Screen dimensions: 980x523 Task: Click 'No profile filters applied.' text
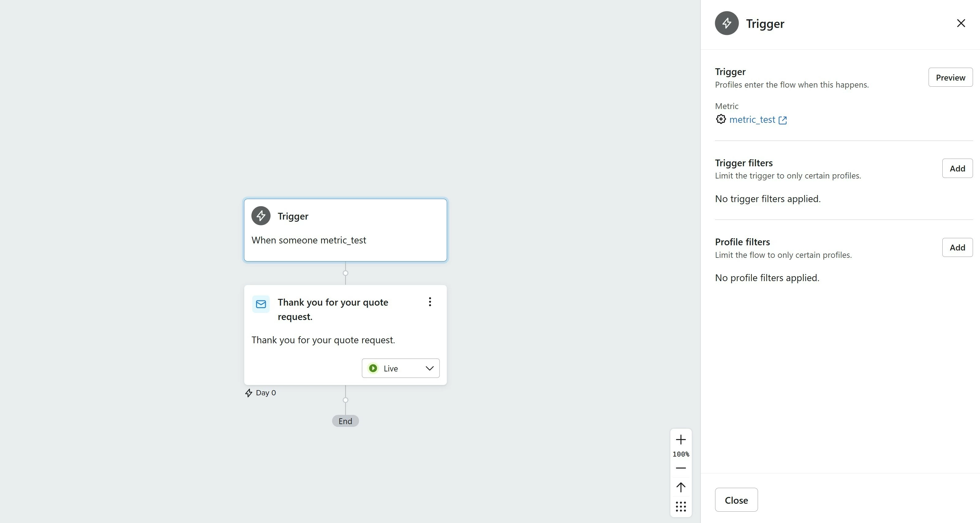pyautogui.click(x=767, y=278)
